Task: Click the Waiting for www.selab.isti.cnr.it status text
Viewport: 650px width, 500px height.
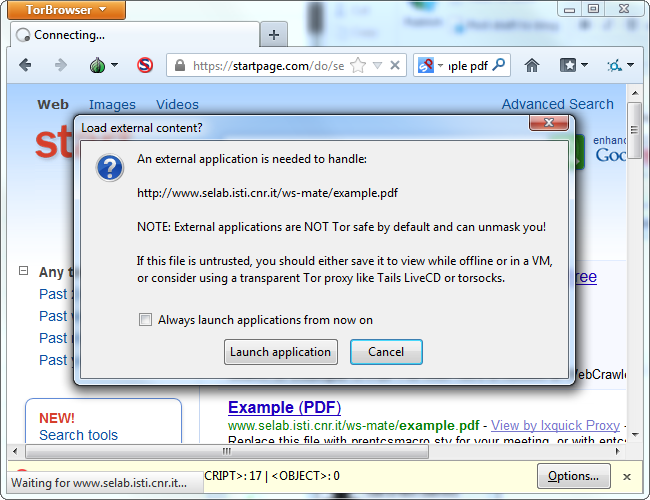Action: coord(99,483)
